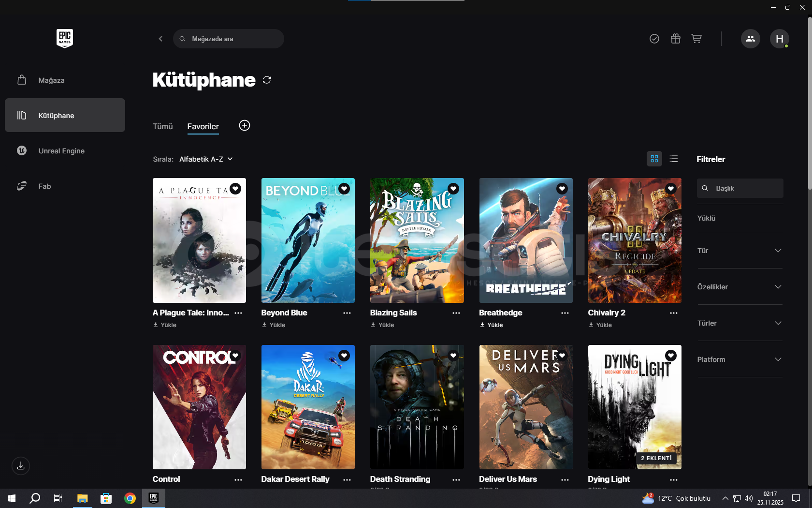Screen dimensions: 812x508
Task: Filter by Yüklü installed games
Action: (x=706, y=218)
